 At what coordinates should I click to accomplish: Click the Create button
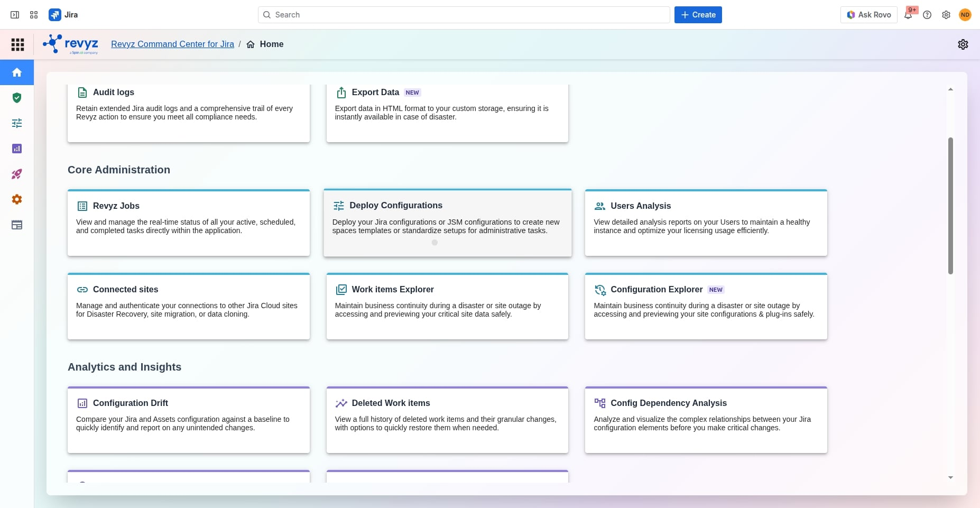[698, 15]
